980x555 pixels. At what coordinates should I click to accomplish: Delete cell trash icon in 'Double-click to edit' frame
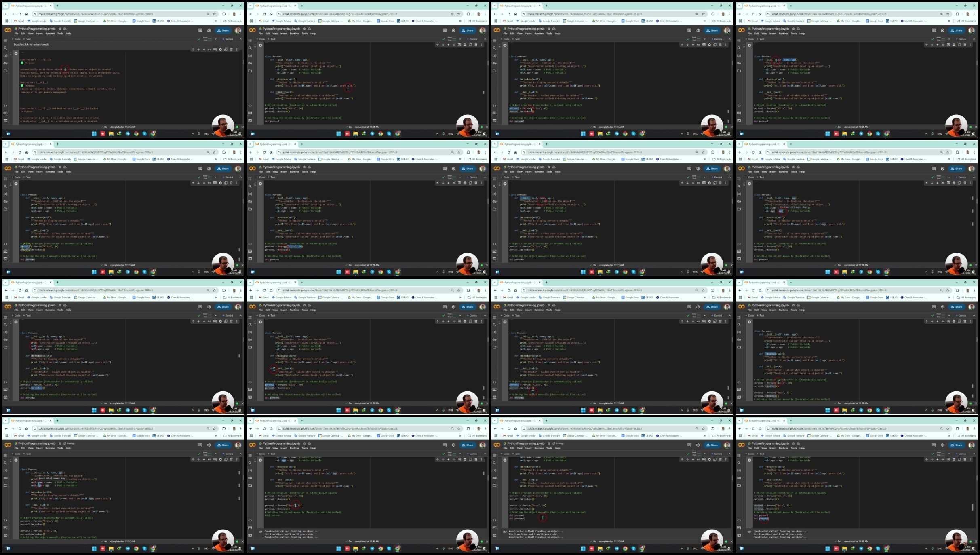click(231, 49)
